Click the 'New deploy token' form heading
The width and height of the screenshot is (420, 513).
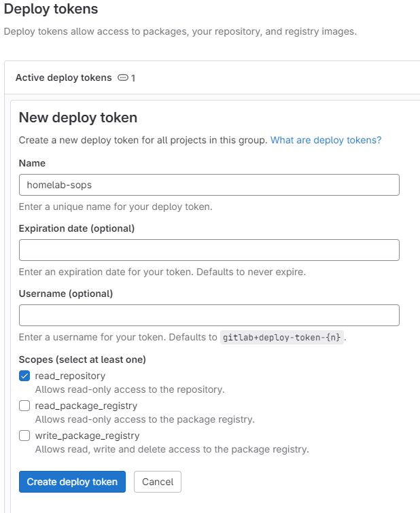tap(78, 118)
